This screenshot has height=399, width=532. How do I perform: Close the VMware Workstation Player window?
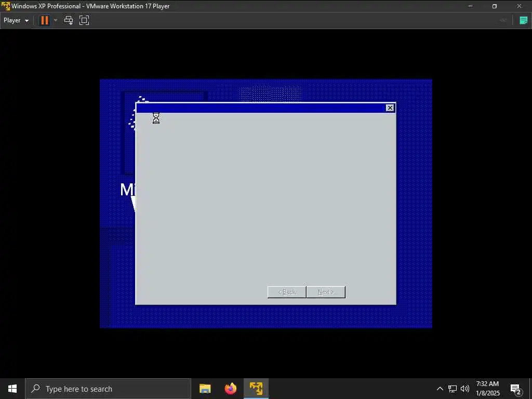pyautogui.click(x=519, y=6)
